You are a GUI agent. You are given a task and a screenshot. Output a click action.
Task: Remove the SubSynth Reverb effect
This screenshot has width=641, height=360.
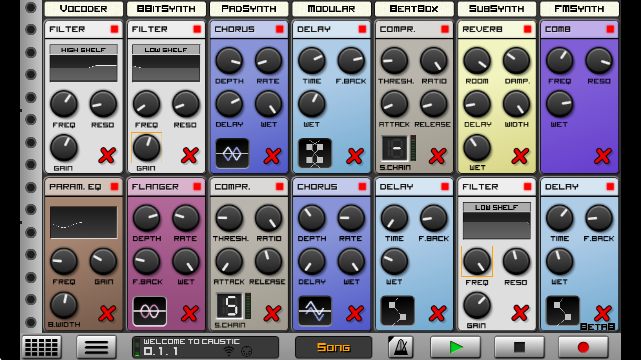pyautogui.click(x=520, y=156)
